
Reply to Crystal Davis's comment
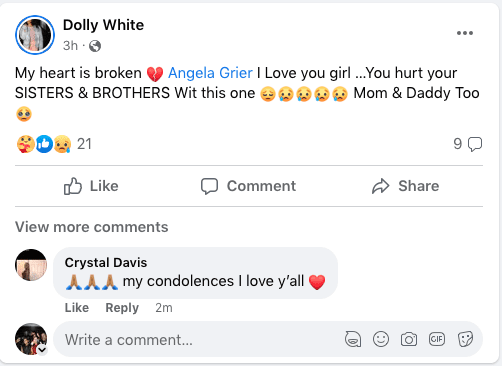pyautogui.click(x=122, y=308)
